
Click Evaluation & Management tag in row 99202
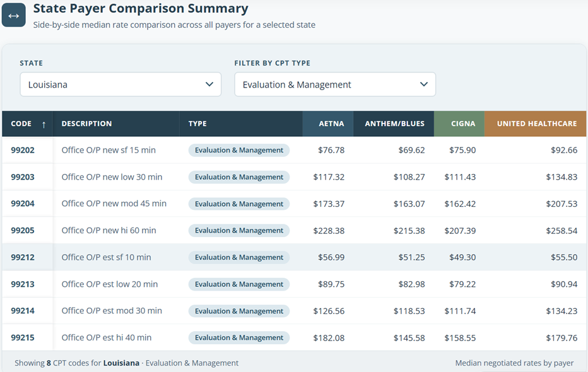[239, 150]
